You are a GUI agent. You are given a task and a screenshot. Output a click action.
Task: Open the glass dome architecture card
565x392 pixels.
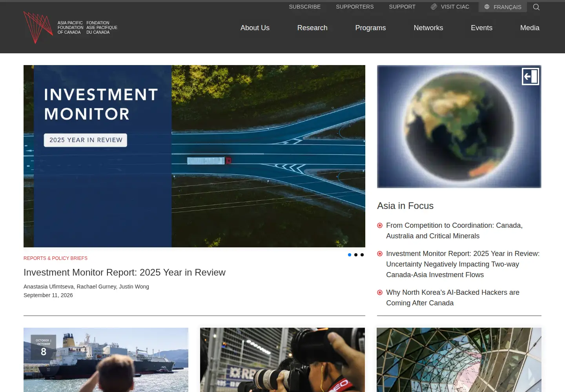(459, 360)
